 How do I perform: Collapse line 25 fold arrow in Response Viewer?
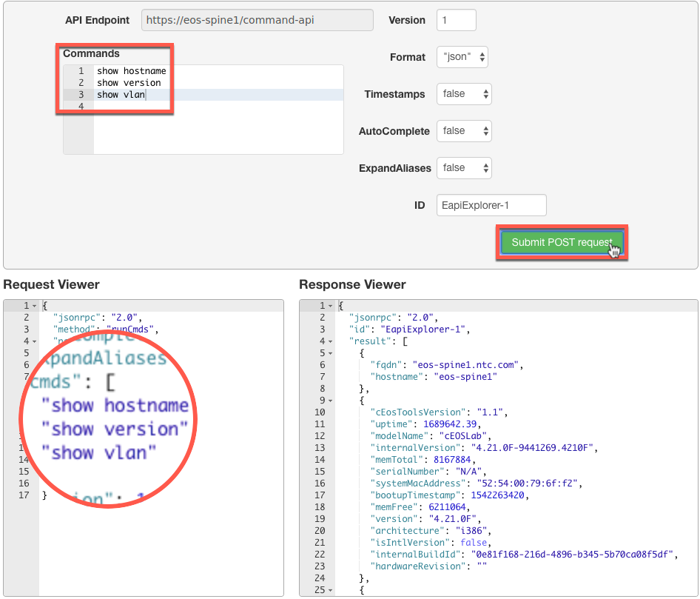tap(330, 590)
